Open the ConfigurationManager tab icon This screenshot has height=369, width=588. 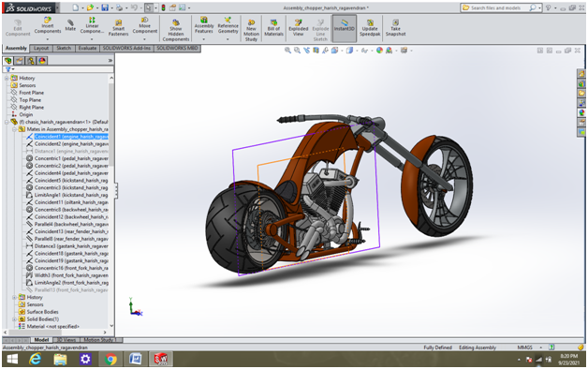[31, 61]
